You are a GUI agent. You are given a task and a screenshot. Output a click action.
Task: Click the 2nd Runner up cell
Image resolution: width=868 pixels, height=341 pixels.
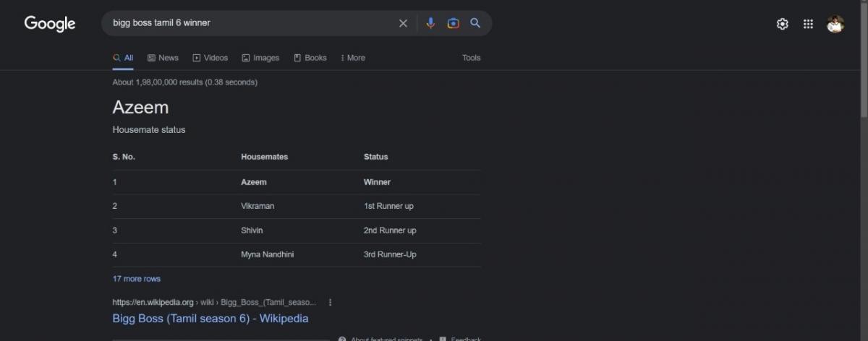click(x=390, y=230)
